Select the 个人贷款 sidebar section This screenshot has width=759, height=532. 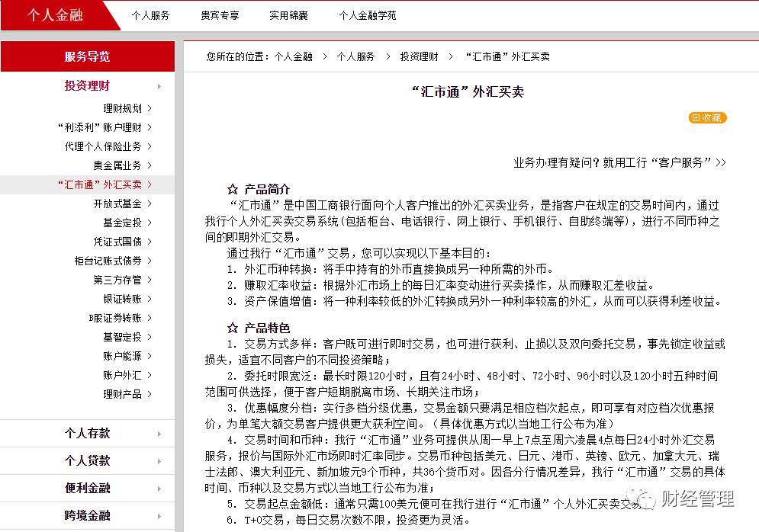pos(88,460)
